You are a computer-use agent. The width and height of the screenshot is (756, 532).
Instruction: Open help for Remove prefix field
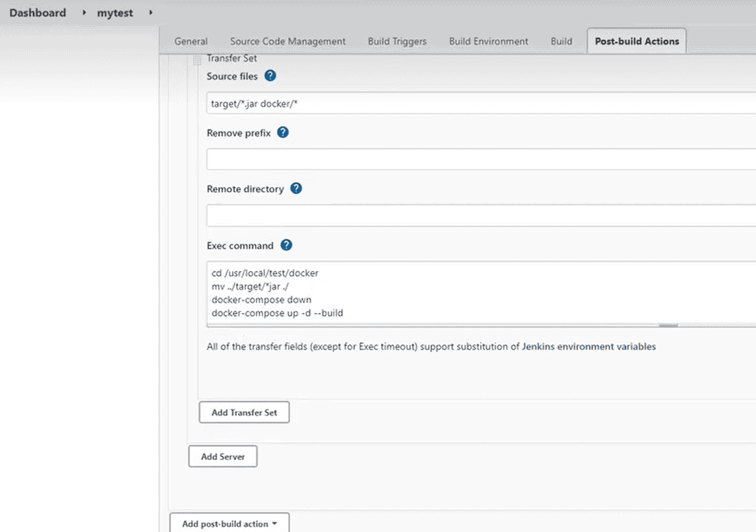pyautogui.click(x=283, y=132)
